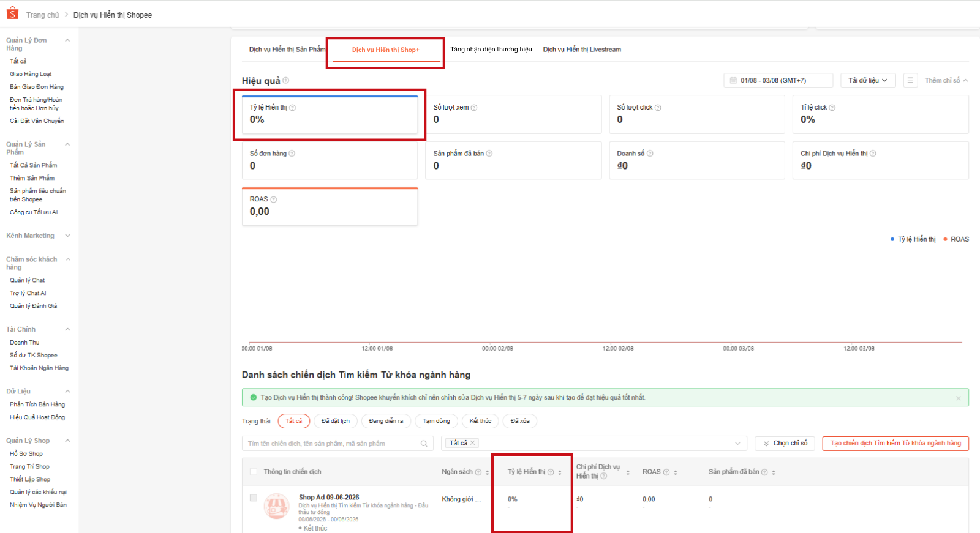Go to Trang chủ breadcrumb link
Image resolution: width=980 pixels, height=533 pixels.
tap(43, 15)
